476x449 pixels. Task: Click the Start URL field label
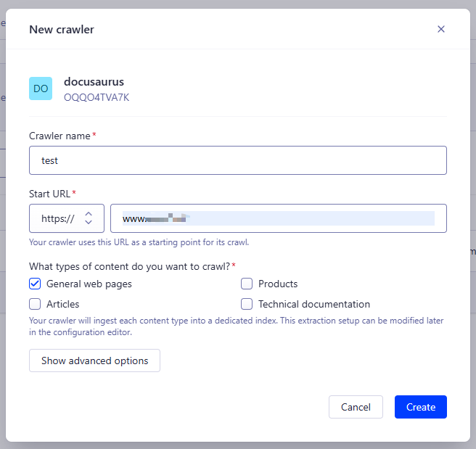pos(50,193)
